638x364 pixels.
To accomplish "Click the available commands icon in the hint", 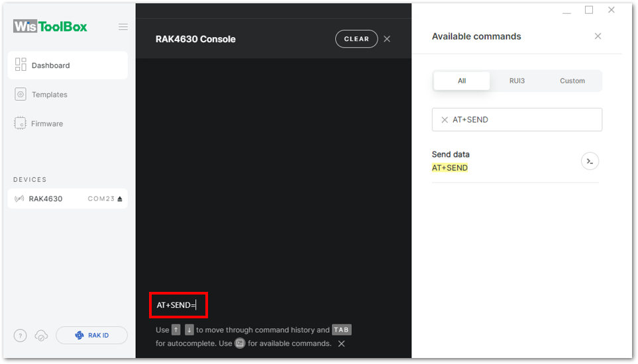I will pyautogui.click(x=240, y=343).
